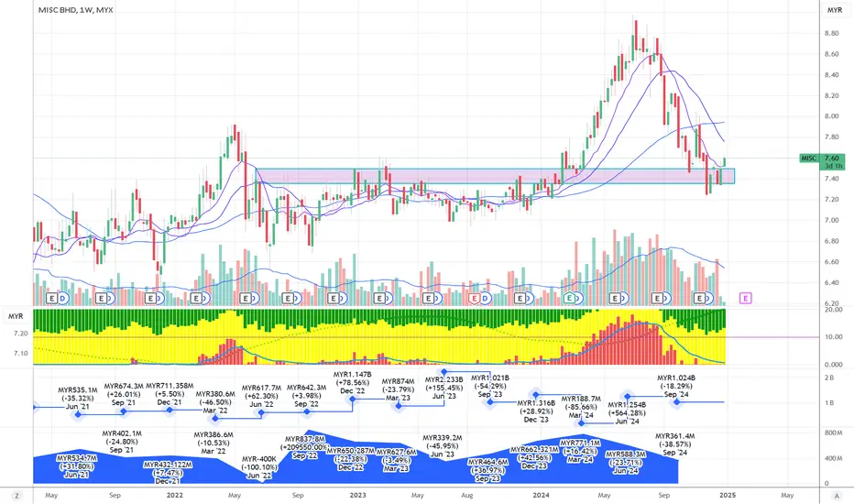Click the MYR432.122M Dec '21 data label
854x504 pixels.
(x=168, y=473)
